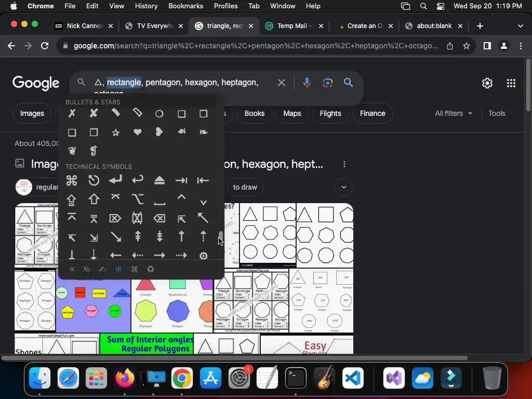Screen dimensions: 532x399
Task: Choose the dashed right arrow symbol
Action: pyautogui.click(x=181, y=255)
